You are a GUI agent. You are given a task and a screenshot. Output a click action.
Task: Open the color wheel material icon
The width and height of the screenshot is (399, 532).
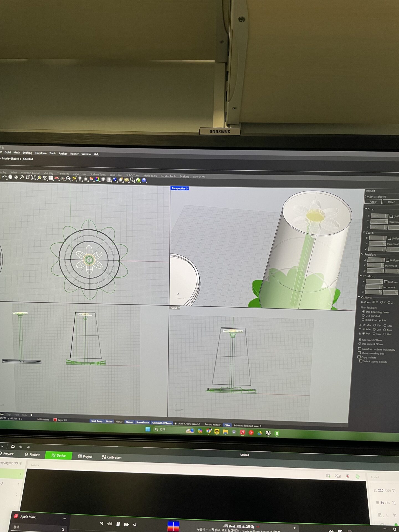[97, 179]
